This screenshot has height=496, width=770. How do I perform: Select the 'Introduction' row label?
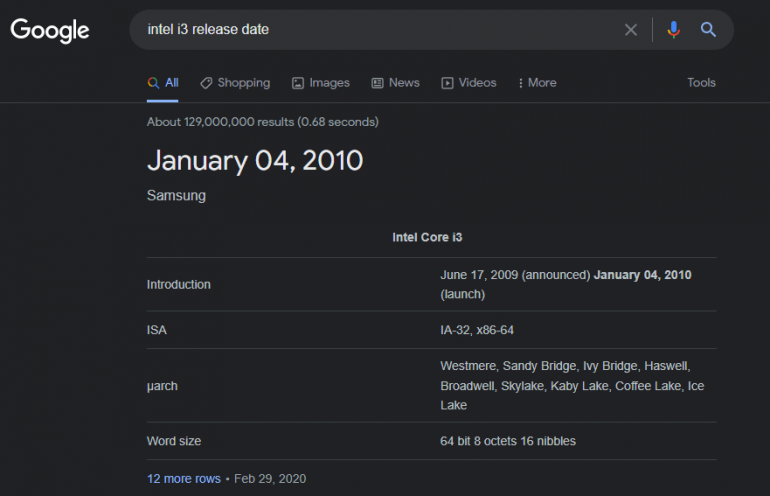click(178, 284)
